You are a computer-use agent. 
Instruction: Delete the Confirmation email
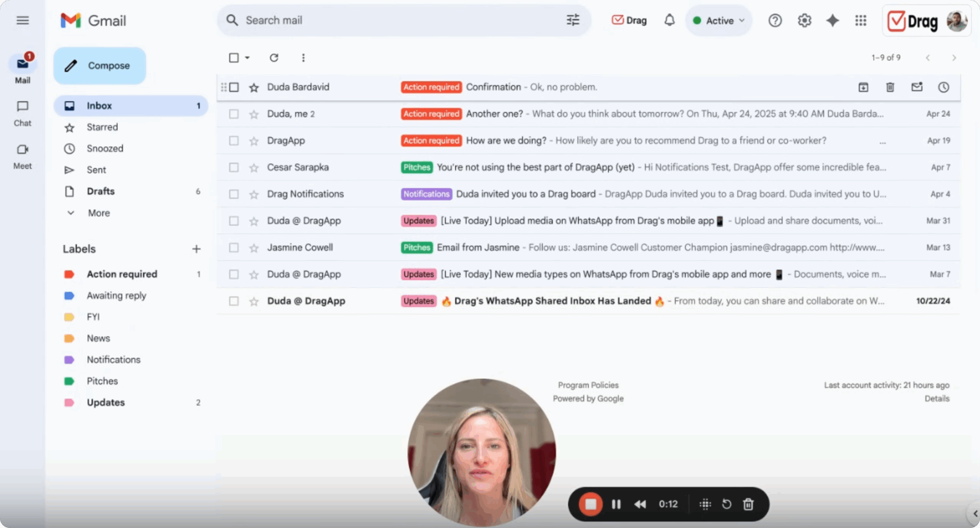tap(890, 87)
